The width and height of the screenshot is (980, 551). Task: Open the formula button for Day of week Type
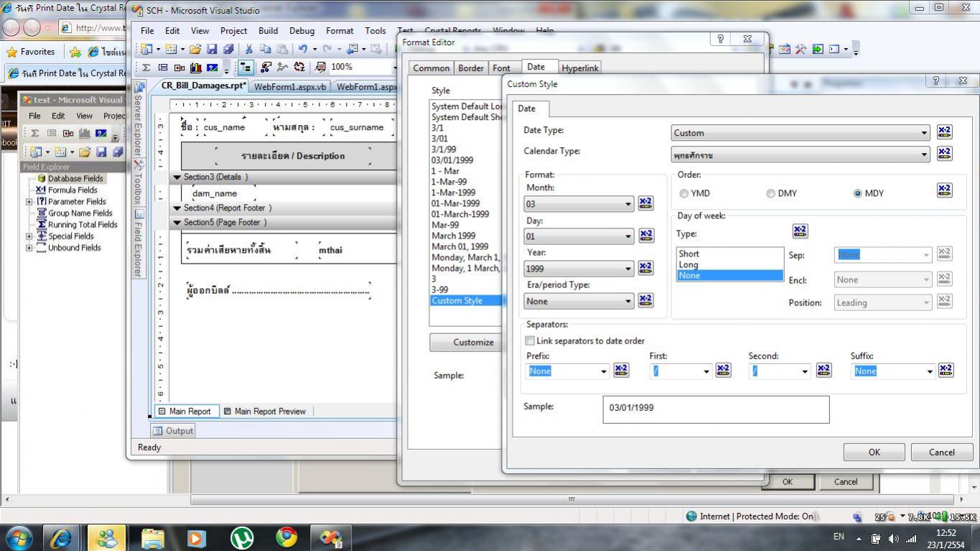(800, 231)
